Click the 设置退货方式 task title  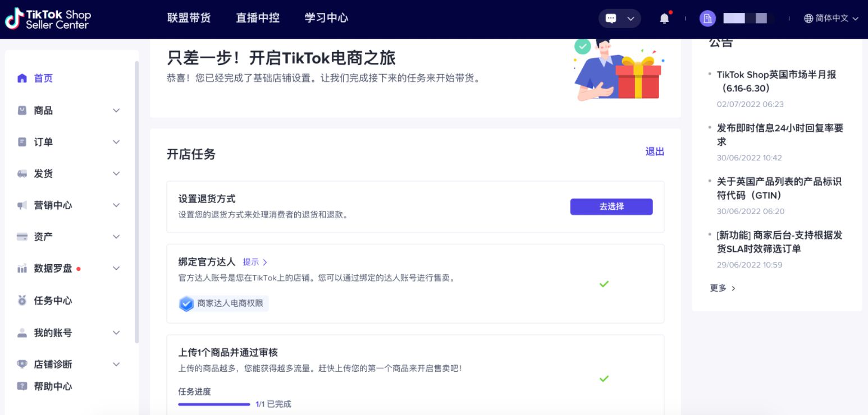pyautogui.click(x=207, y=199)
